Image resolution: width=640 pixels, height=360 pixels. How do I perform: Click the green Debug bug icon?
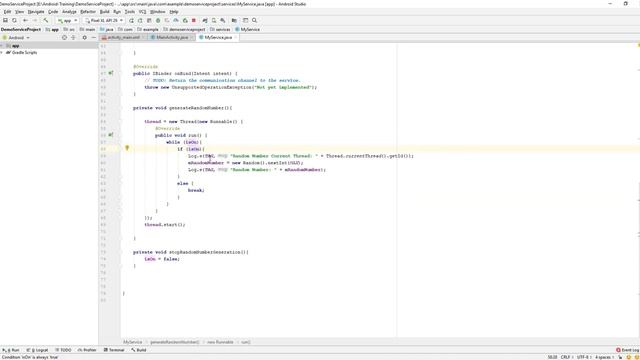[x=158, y=20]
